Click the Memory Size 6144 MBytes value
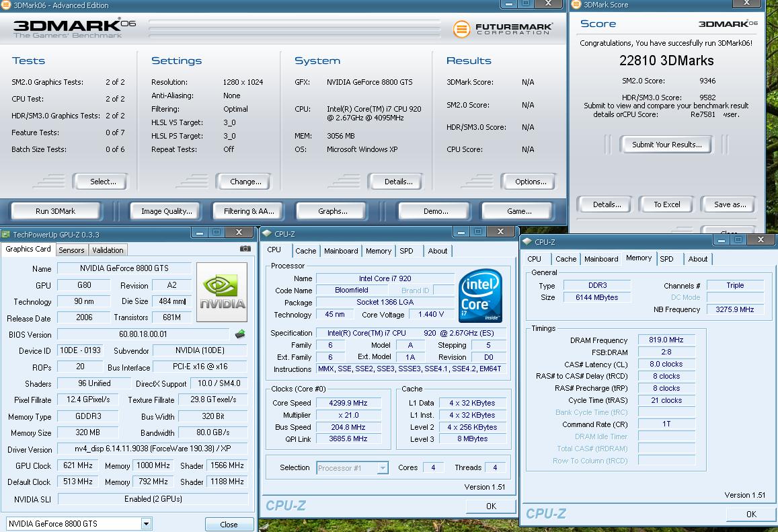The image size is (778, 532). point(597,297)
